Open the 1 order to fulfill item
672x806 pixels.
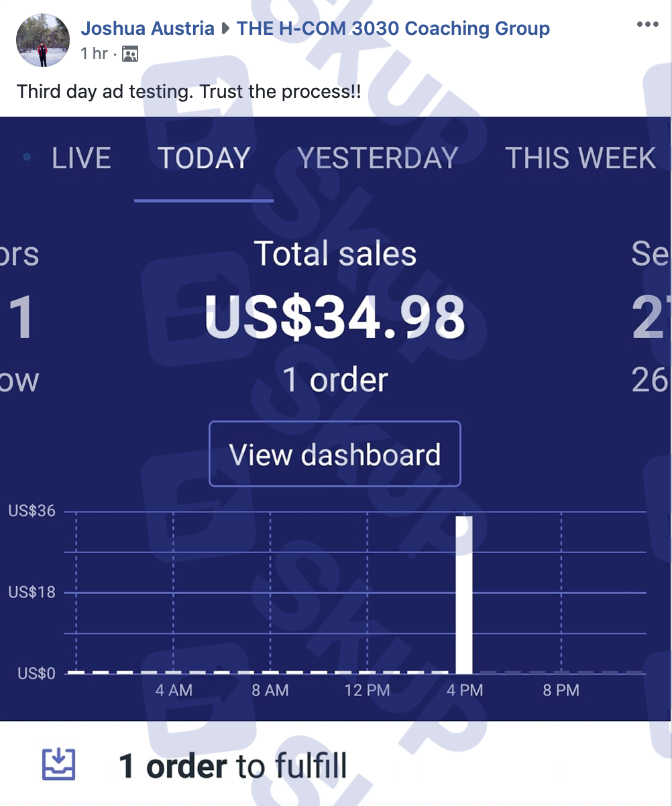coord(232,765)
